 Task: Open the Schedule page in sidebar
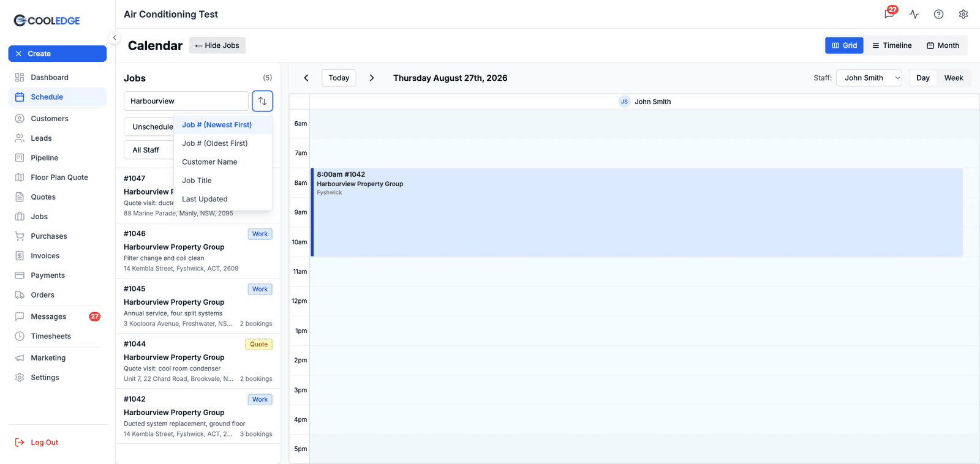point(58,97)
